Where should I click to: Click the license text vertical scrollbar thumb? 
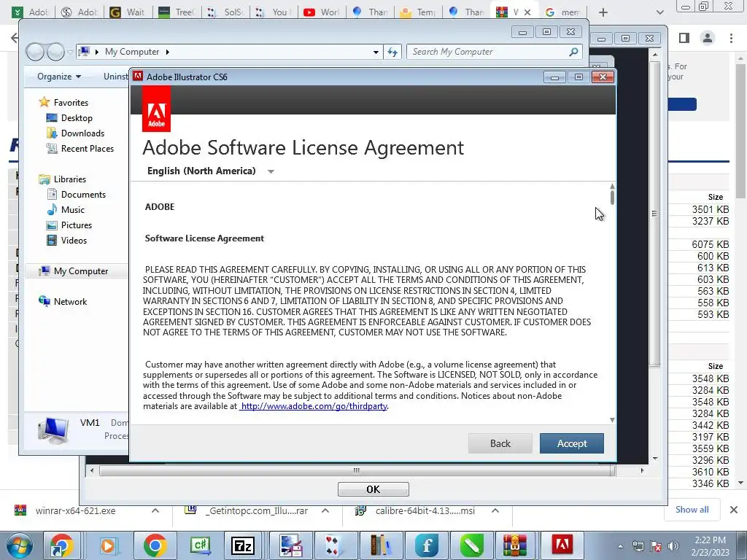(x=612, y=196)
